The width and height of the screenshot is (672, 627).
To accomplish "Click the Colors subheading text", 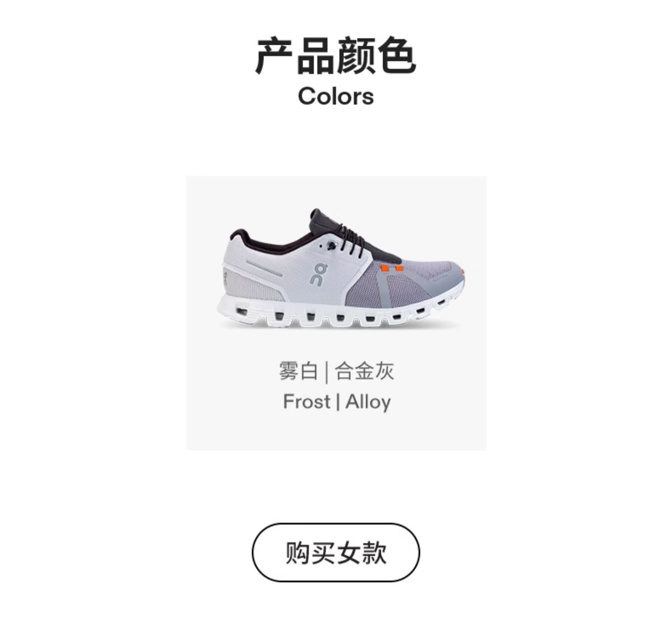I will coord(336,96).
